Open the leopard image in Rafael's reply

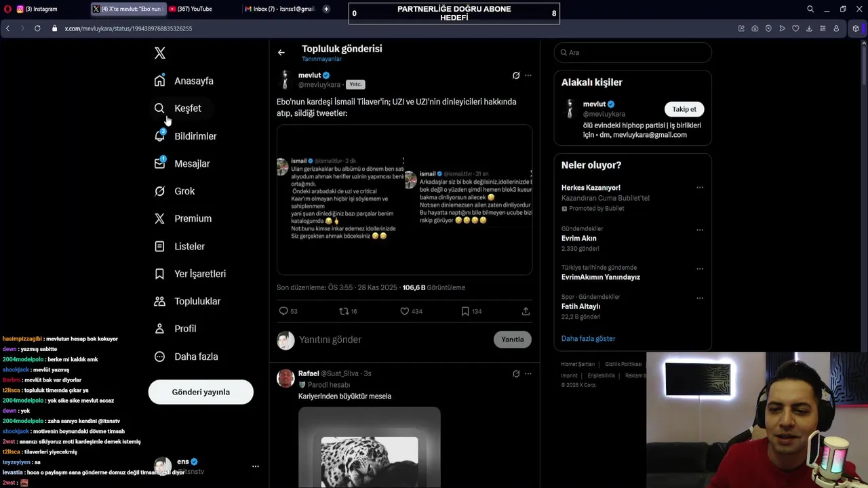pos(370,447)
